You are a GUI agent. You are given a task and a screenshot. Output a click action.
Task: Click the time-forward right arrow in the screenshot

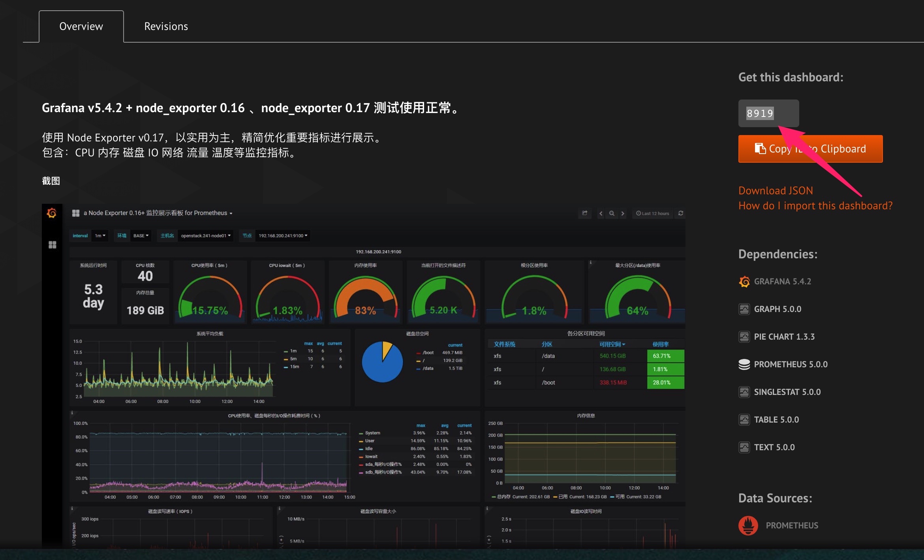click(x=623, y=213)
